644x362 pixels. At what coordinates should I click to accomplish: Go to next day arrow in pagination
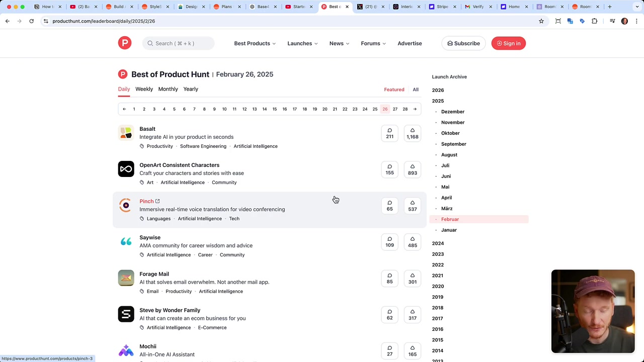pos(415,109)
